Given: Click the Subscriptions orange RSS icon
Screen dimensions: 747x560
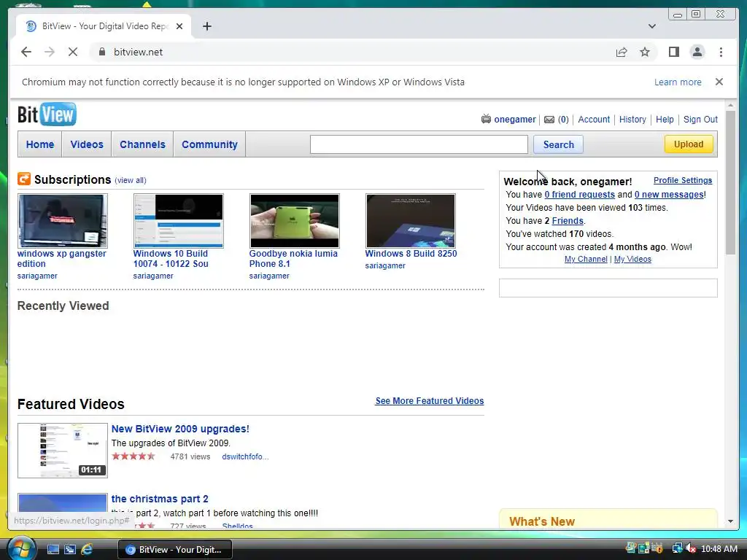Looking at the screenshot, I should pyautogui.click(x=24, y=179).
